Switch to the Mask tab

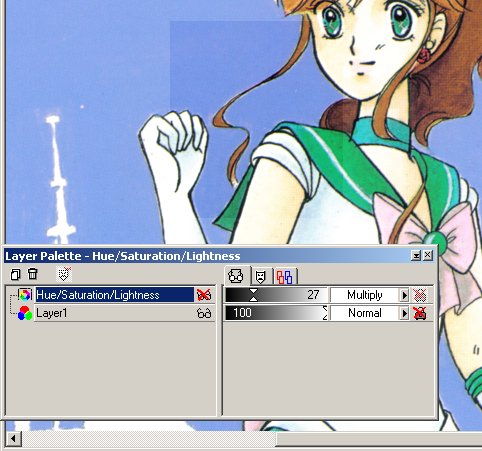tap(260, 277)
